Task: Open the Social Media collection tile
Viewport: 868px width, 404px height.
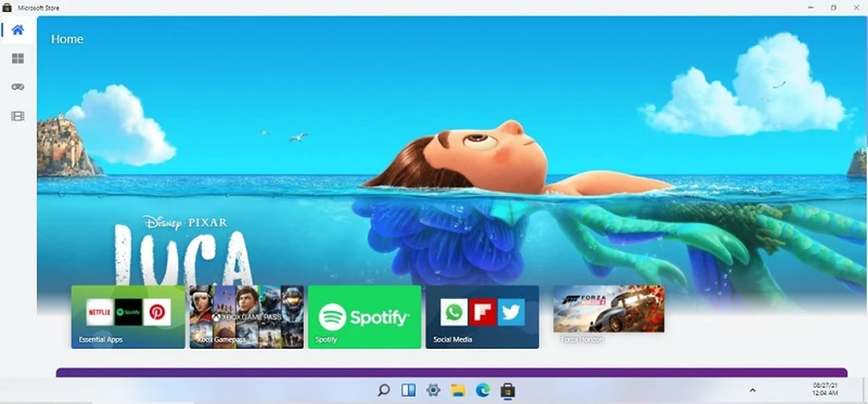Action: tap(482, 317)
